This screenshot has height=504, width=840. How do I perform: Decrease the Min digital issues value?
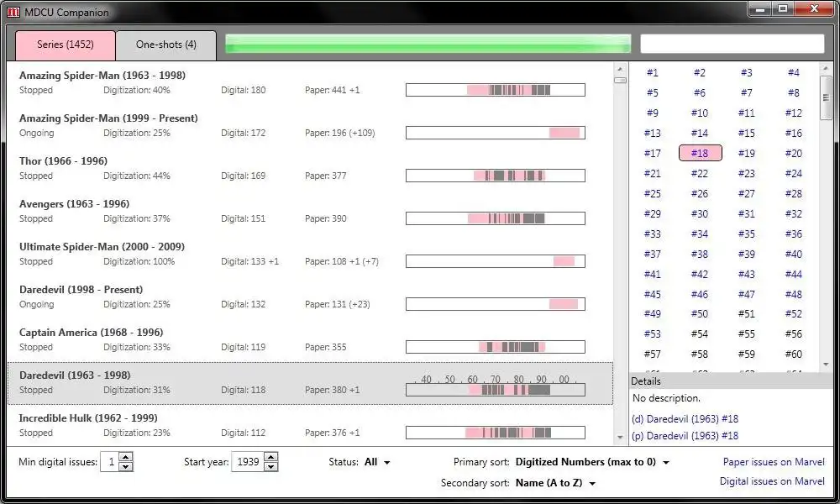tap(126, 466)
